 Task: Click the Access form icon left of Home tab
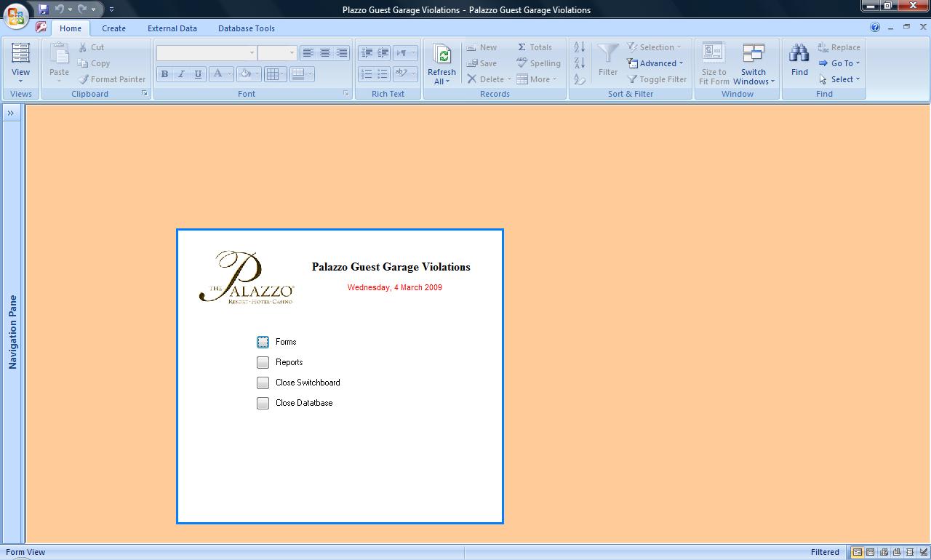point(41,27)
